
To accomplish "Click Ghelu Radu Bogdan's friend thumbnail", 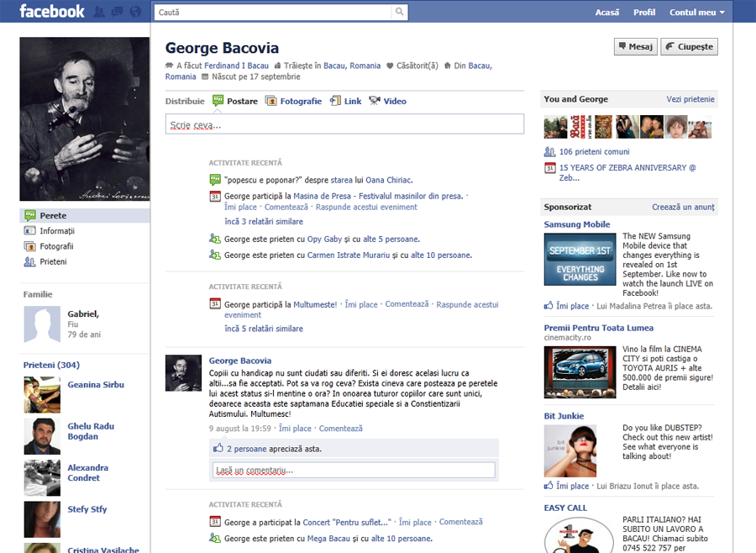I will click(x=42, y=436).
